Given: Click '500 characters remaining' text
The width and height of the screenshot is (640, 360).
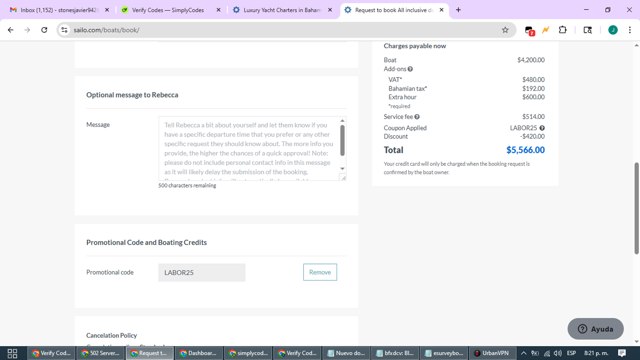Looking at the screenshot, I should coord(187,185).
